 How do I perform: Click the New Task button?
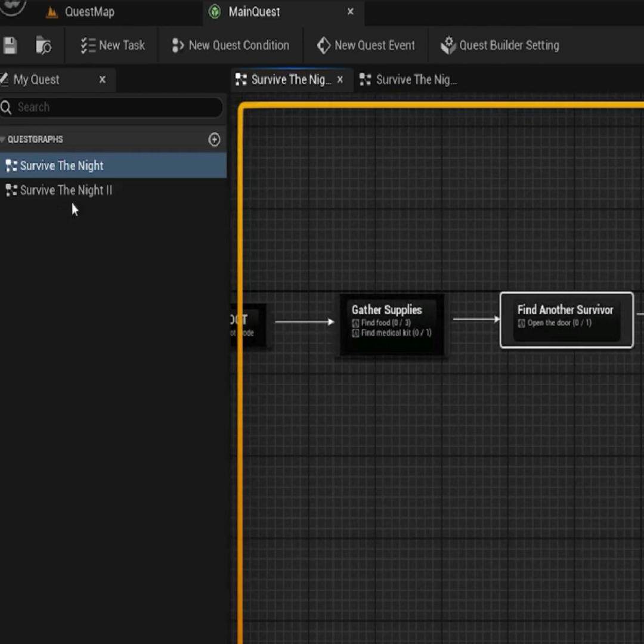click(113, 45)
